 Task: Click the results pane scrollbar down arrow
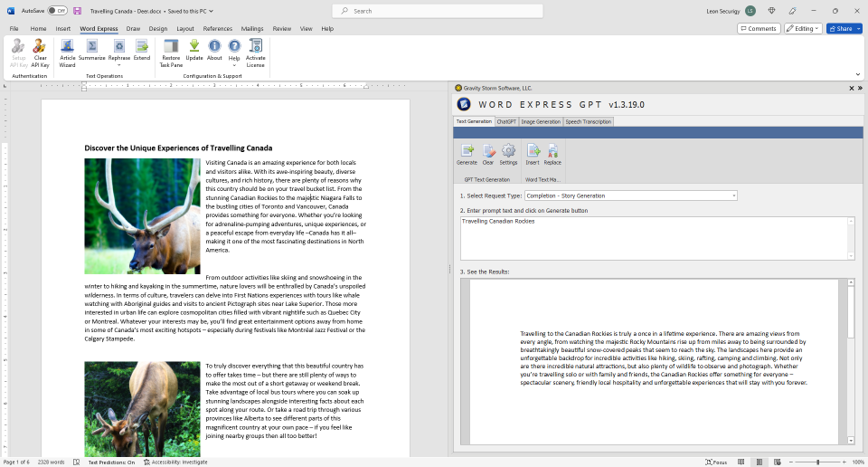[851, 441]
